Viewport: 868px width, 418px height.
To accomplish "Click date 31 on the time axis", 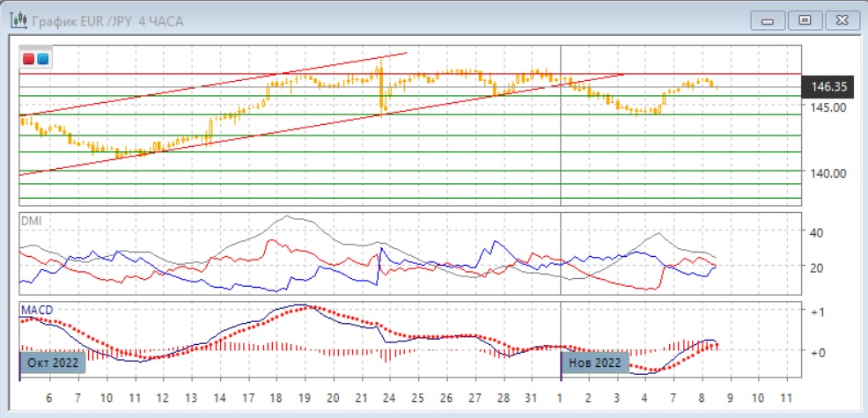I will click(532, 398).
